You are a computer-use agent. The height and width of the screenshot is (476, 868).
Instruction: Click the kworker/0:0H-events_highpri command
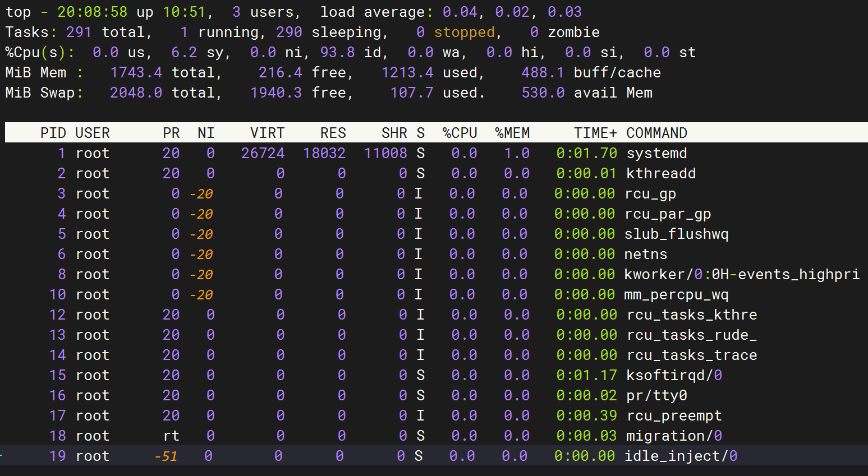(x=742, y=274)
